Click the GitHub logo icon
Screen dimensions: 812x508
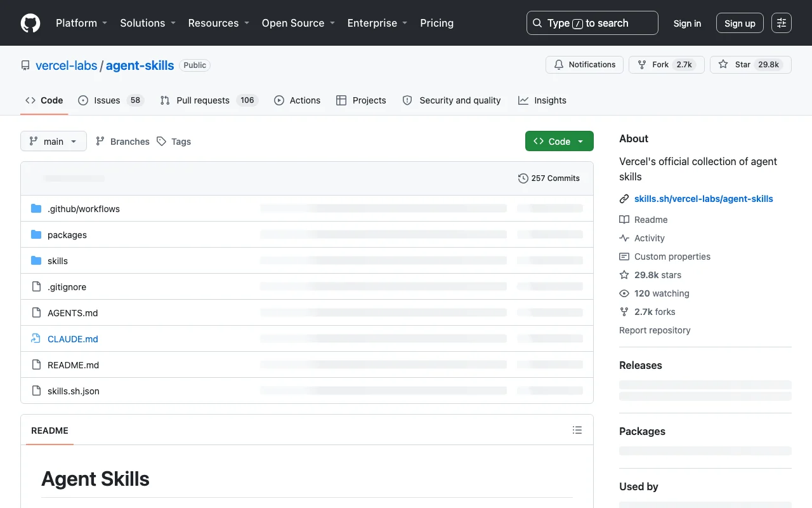click(30, 23)
